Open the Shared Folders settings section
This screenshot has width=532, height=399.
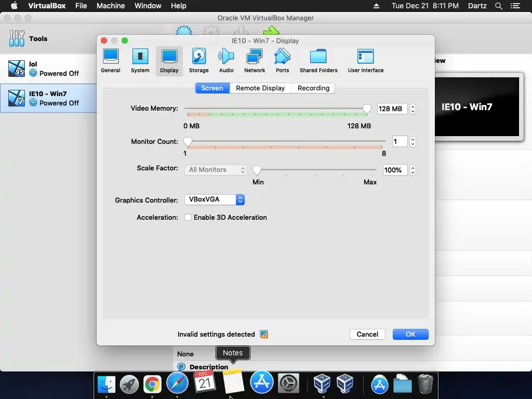(318, 61)
